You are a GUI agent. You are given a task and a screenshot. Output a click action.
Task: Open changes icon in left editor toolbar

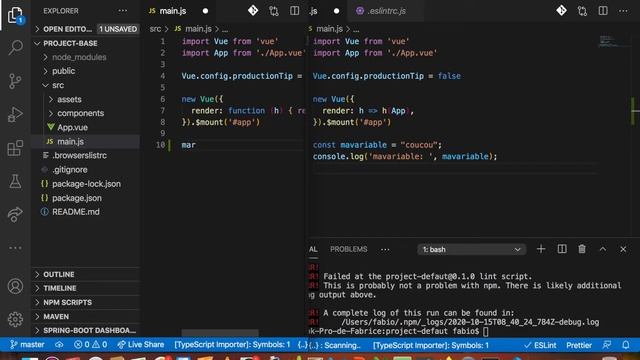click(x=274, y=11)
